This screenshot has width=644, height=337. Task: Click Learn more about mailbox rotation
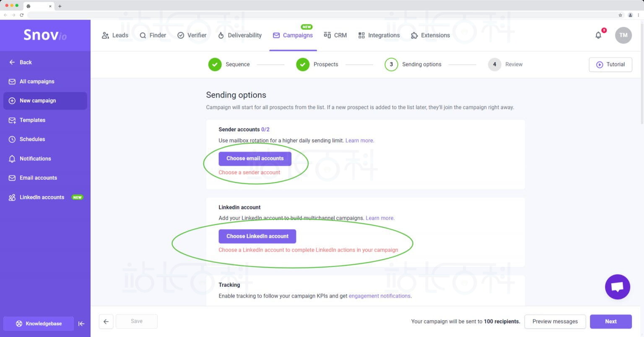pyautogui.click(x=360, y=141)
